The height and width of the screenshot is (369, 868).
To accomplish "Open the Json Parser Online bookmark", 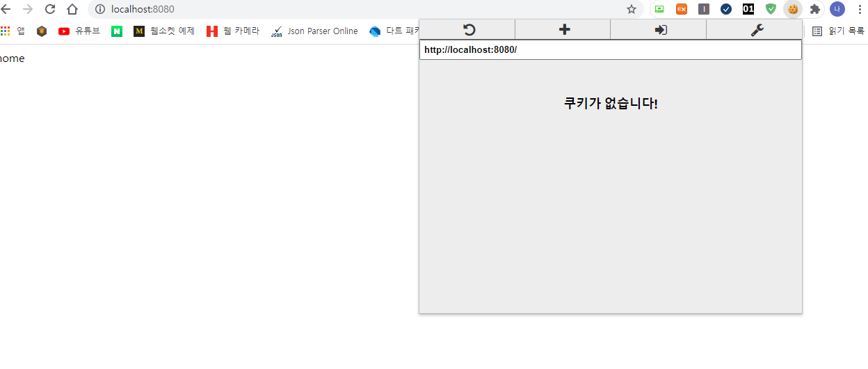I will click(314, 31).
